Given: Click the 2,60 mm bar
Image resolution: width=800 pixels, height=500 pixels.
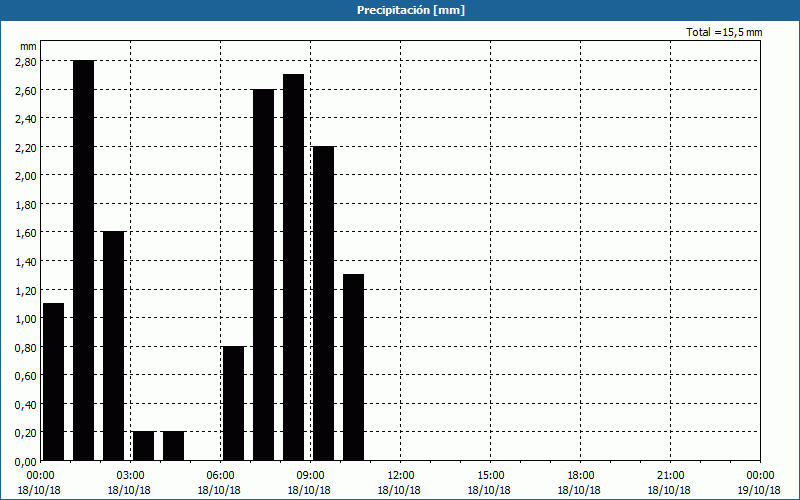Looking at the screenshot, I should click(263, 275).
